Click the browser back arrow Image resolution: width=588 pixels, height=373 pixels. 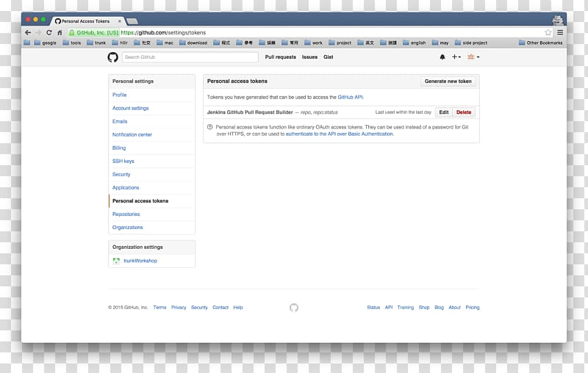(28, 32)
